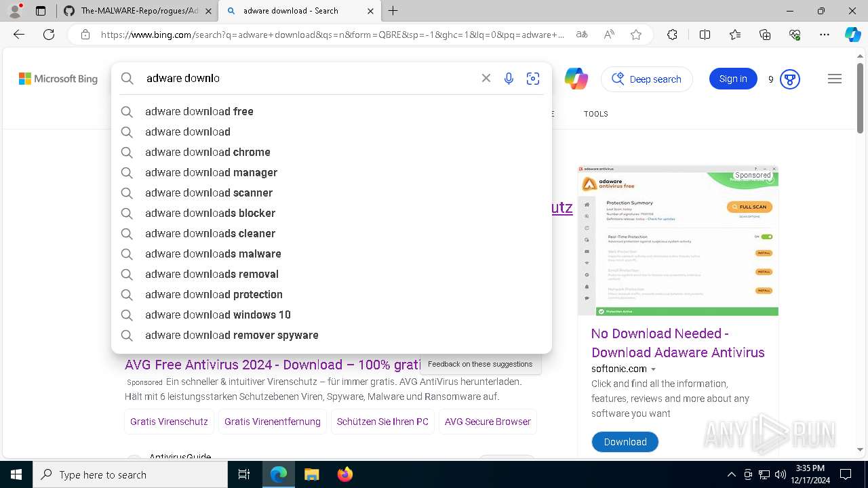Open adaware antivirus ad screenshot
The width and height of the screenshot is (868, 488).
click(x=678, y=241)
